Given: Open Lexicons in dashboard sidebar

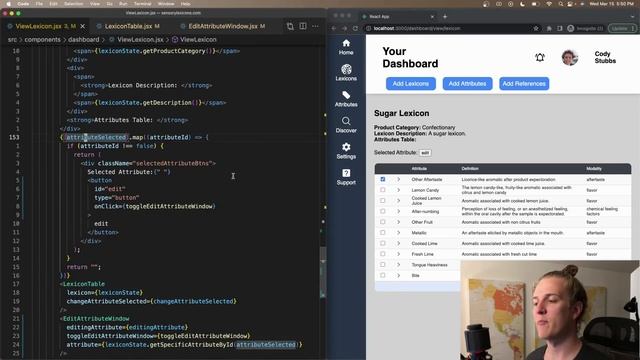Looking at the screenshot, I should click(346, 73).
